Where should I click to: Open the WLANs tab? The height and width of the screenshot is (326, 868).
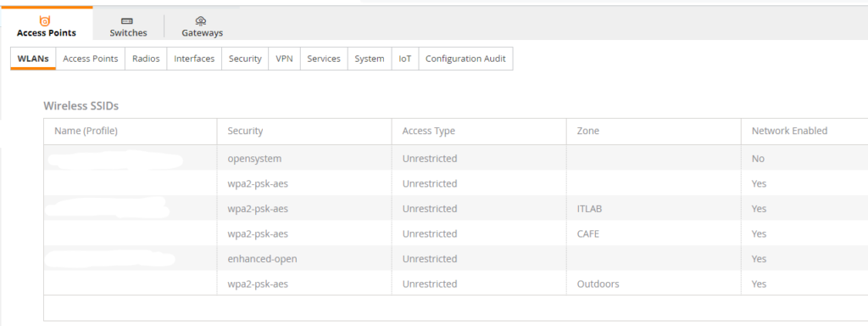[x=33, y=59]
